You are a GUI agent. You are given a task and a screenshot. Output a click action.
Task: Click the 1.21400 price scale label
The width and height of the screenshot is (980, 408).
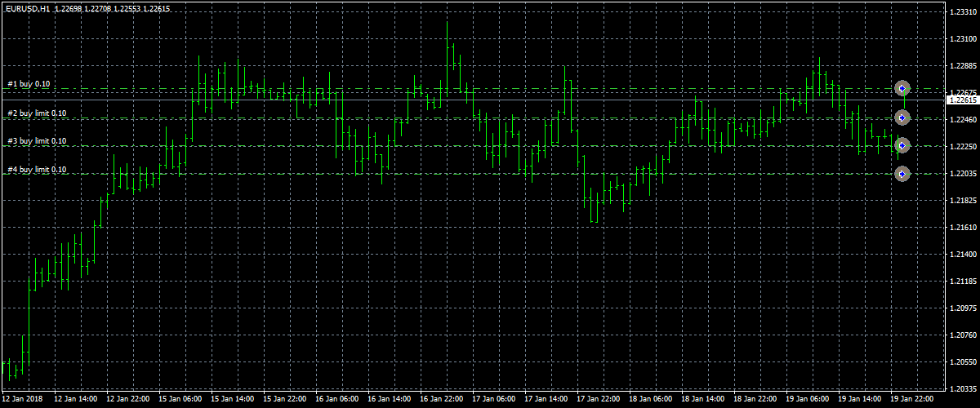point(962,255)
